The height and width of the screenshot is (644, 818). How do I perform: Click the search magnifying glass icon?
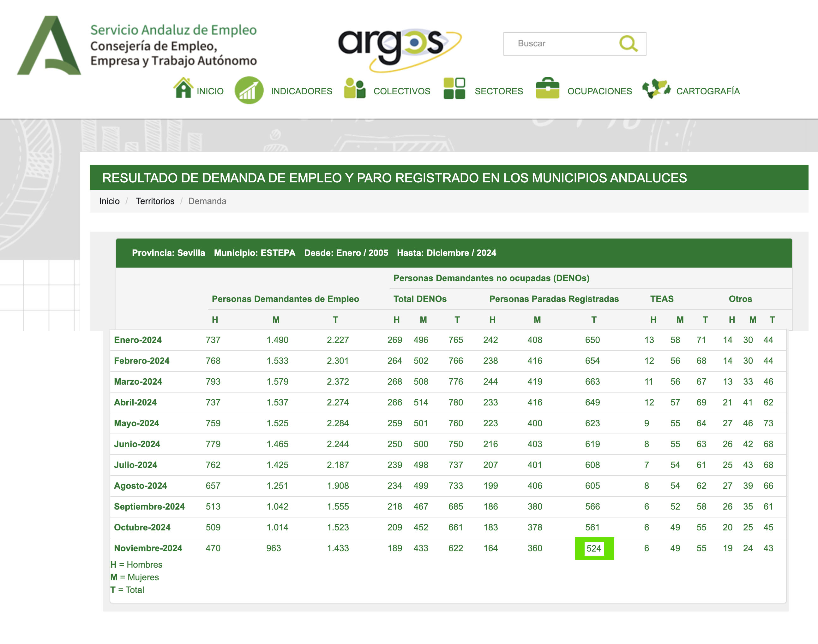click(x=628, y=44)
